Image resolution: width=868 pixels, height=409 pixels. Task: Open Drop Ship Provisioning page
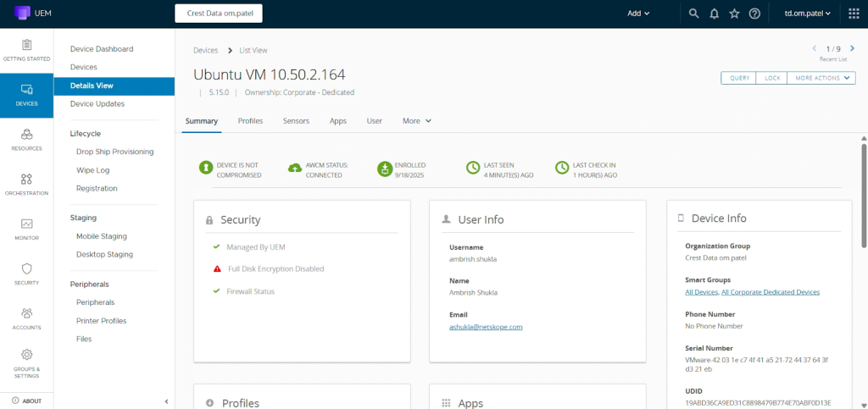click(115, 152)
